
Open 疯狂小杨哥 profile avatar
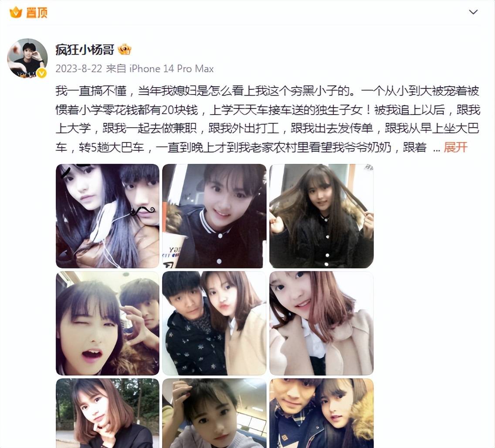coord(27,58)
